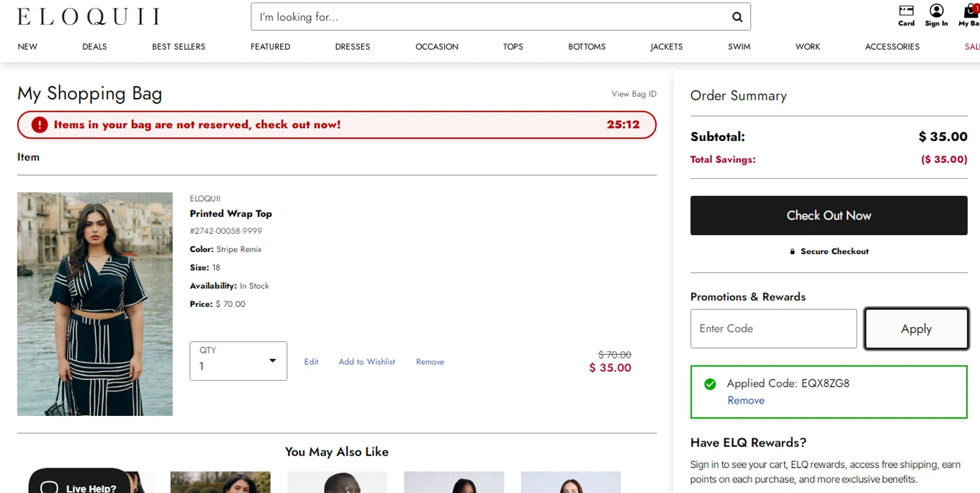Click the You May Also Like heading
The width and height of the screenshot is (980, 493).
coord(336,452)
